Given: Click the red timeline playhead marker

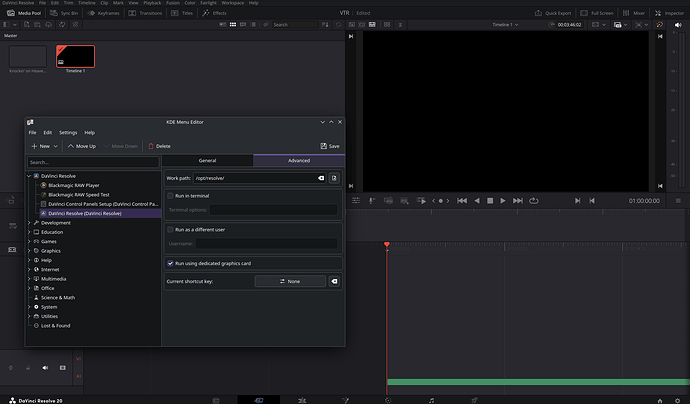Looking at the screenshot, I should (x=387, y=245).
